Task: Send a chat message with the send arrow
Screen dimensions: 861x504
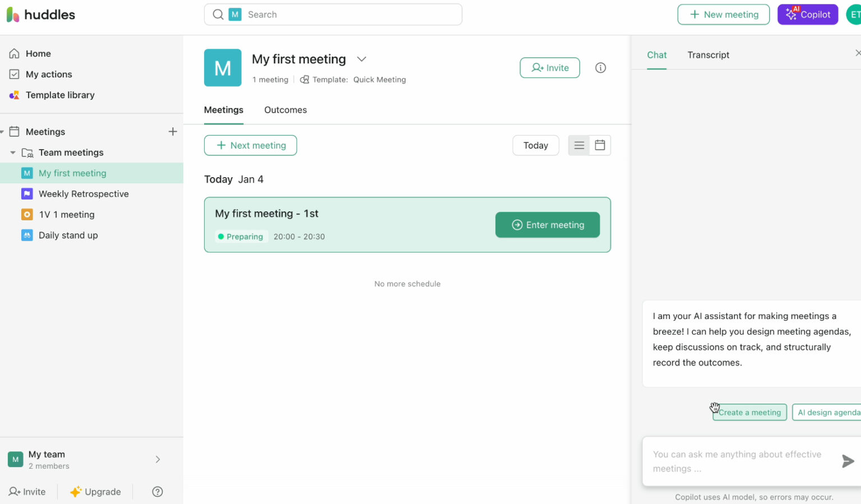Action: tap(848, 461)
